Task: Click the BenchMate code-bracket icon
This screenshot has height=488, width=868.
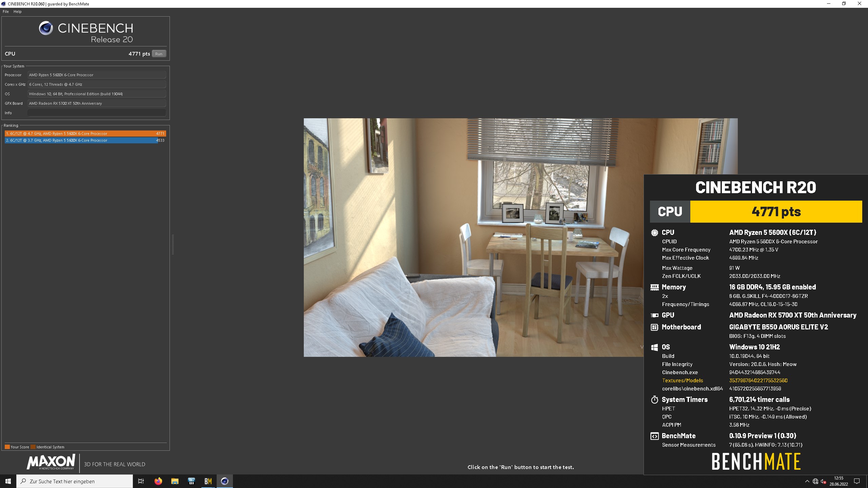Action: [x=654, y=436]
